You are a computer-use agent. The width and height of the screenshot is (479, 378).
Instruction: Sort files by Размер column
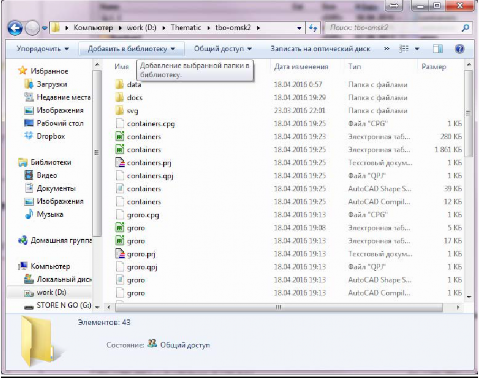click(x=433, y=67)
